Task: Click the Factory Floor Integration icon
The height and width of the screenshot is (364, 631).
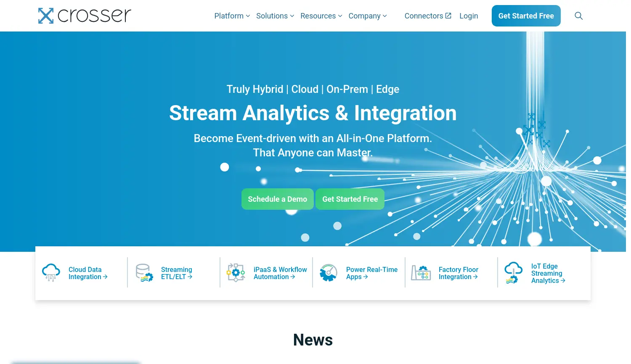Action: coord(421,272)
